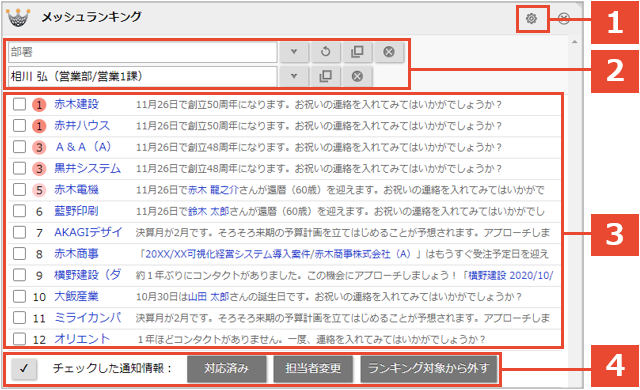
Task: Open the 赤井ハウス company link
Action: [82, 126]
